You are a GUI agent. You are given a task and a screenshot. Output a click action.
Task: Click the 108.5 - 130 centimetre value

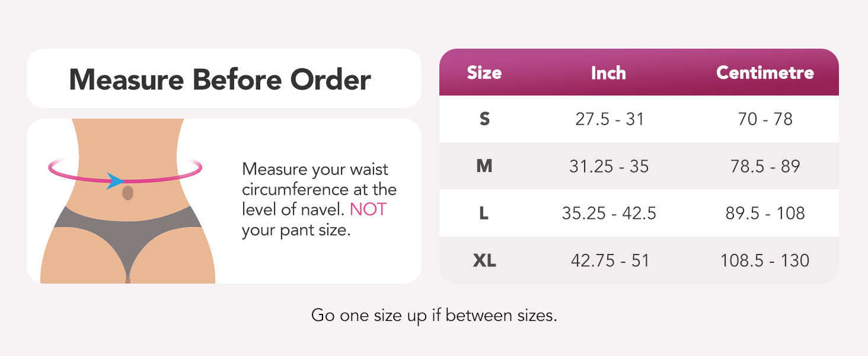(765, 260)
